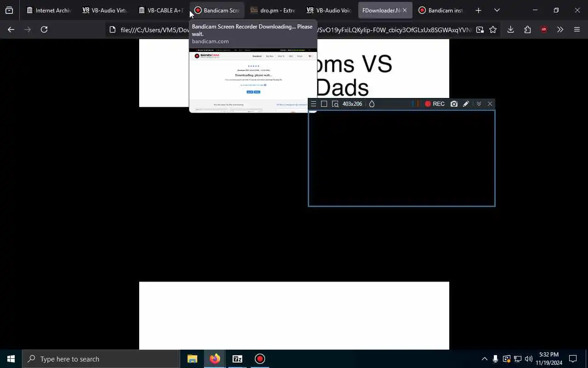Screen dimensions: 588x368
Task: Click Bandicam tab preview thumbnail
Action: pyautogui.click(x=253, y=80)
